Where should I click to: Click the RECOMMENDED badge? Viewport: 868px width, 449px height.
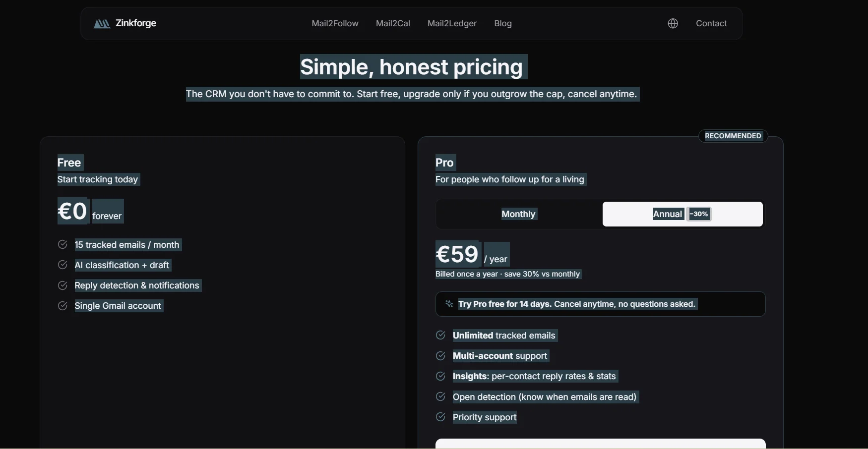click(x=733, y=136)
